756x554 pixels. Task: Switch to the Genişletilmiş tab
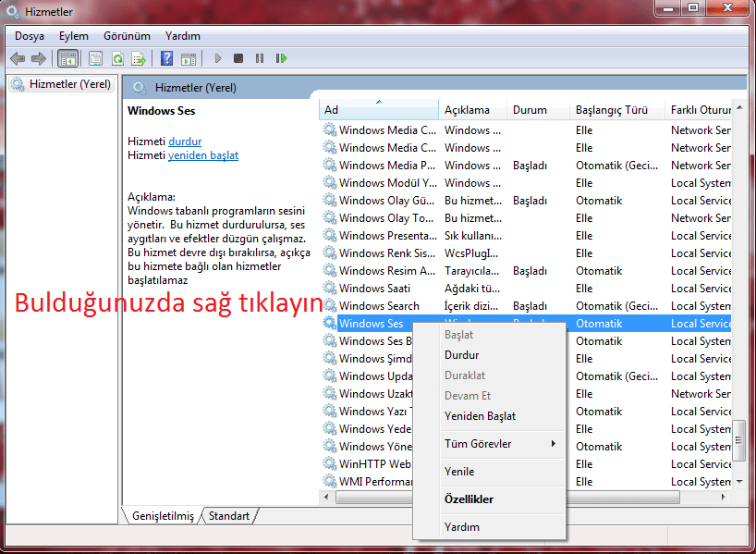point(163,516)
